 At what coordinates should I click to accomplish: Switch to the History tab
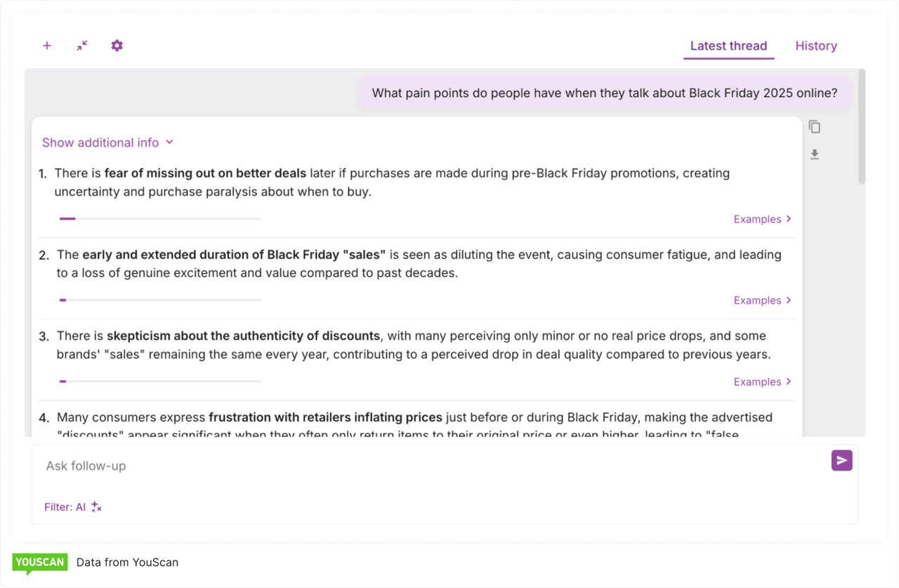click(815, 46)
